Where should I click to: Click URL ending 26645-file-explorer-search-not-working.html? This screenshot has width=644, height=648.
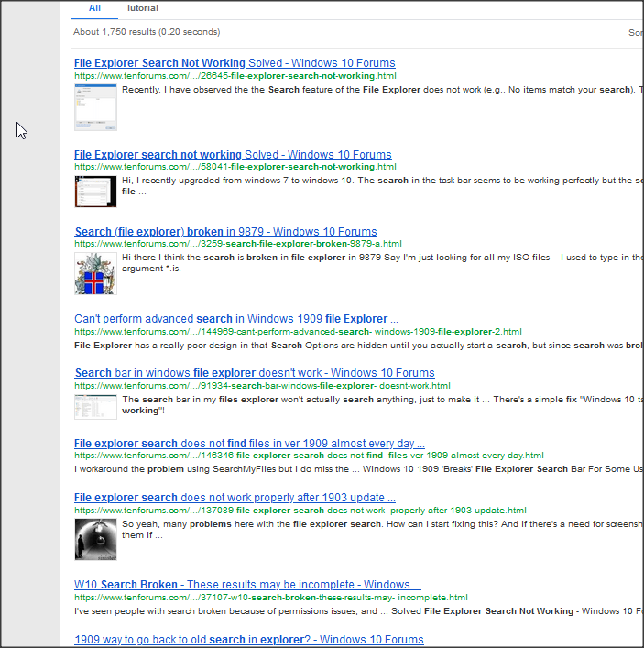[x=235, y=76]
